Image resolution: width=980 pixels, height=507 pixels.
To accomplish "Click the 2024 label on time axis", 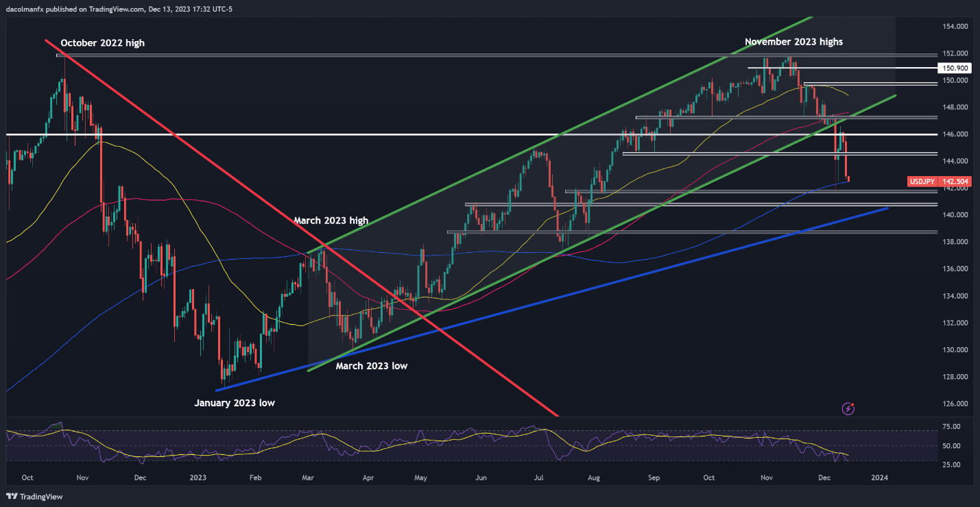I will pyautogui.click(x=880, y=478).
